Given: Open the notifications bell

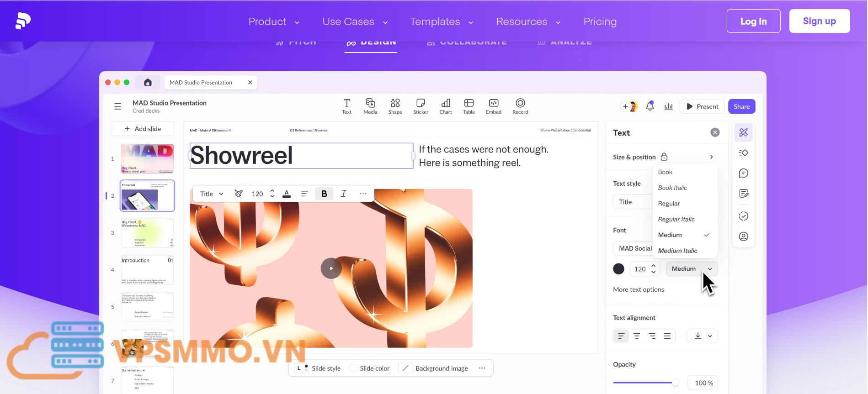Looking at the screenshot, I should pyautogui.click(x=650, y=106).
